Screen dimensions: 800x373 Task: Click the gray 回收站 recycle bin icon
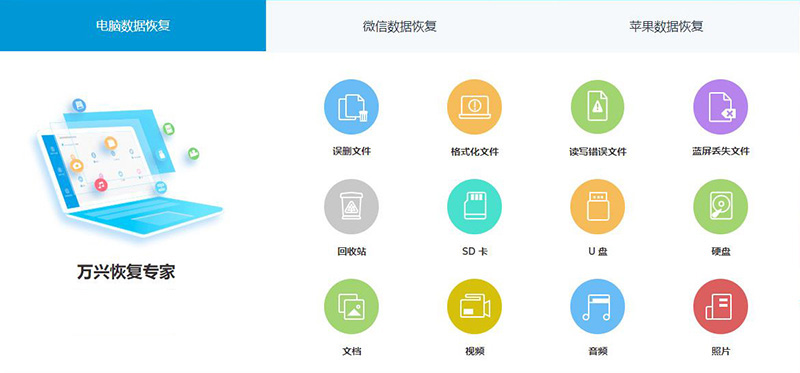click(x=352, y=207)
